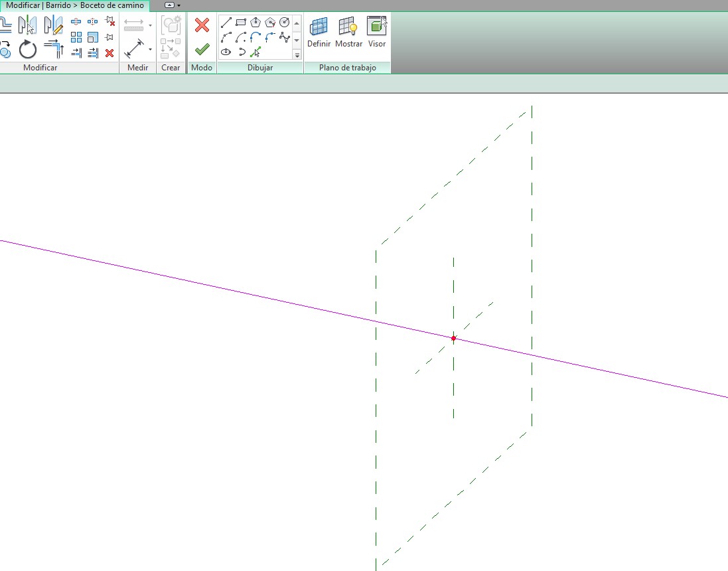This screenshot has height=571, width=728.
Task: Select the Trim/Extend to Corner tool
Action: (x=53, y=49)
